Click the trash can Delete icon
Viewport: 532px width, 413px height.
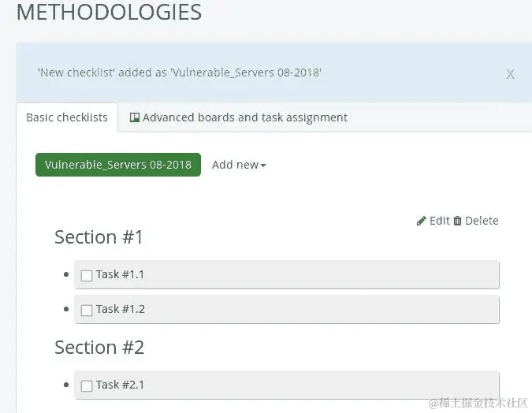click(457, 221)
